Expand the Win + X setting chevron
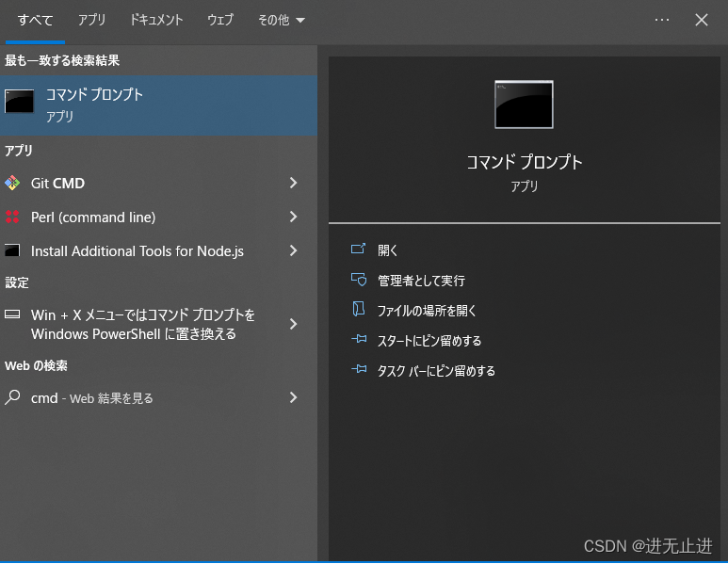 (294, 324)
